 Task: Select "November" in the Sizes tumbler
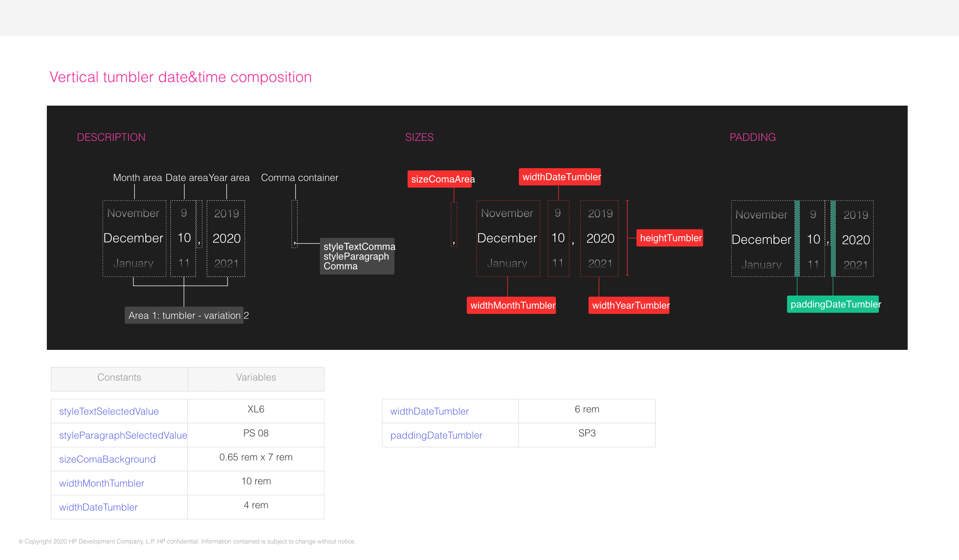coord(507,213)
